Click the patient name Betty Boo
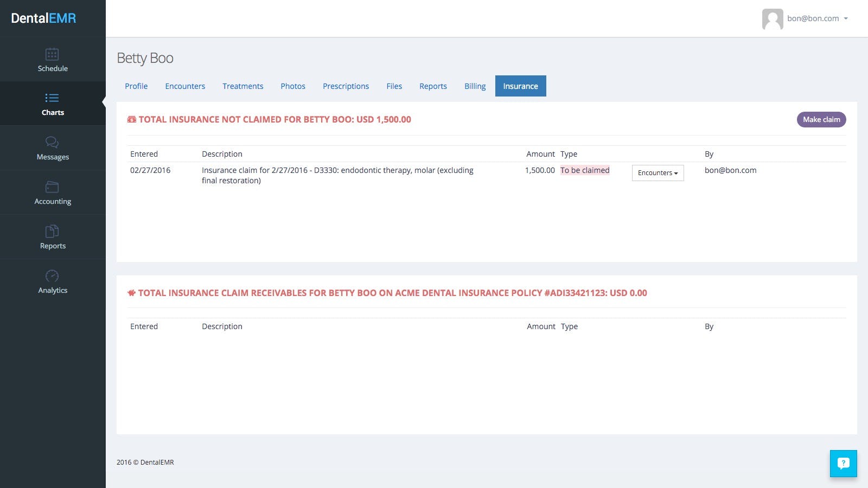The height and width of the screenshot is (488, 868). point(145,58)
